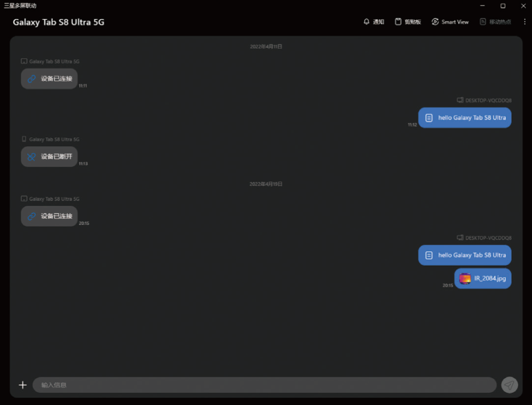Click the Galaxy Tab S8 Ultra 5G header title

[x=59, y=22]
